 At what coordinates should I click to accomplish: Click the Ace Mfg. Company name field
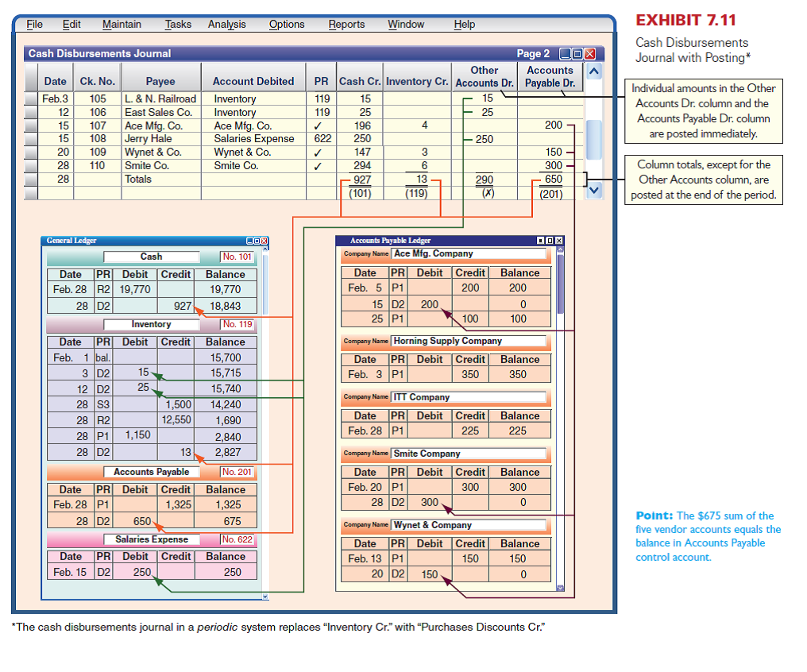pos(469,254)
